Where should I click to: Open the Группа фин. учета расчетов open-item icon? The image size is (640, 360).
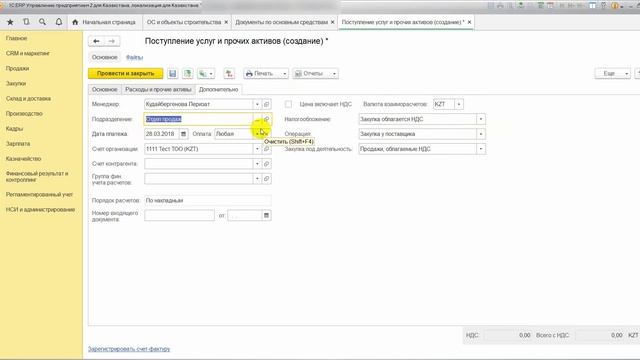(x=267, y=179)
